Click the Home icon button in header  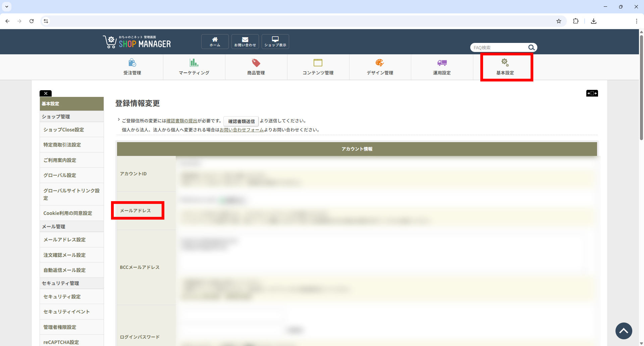pos(215,42)
